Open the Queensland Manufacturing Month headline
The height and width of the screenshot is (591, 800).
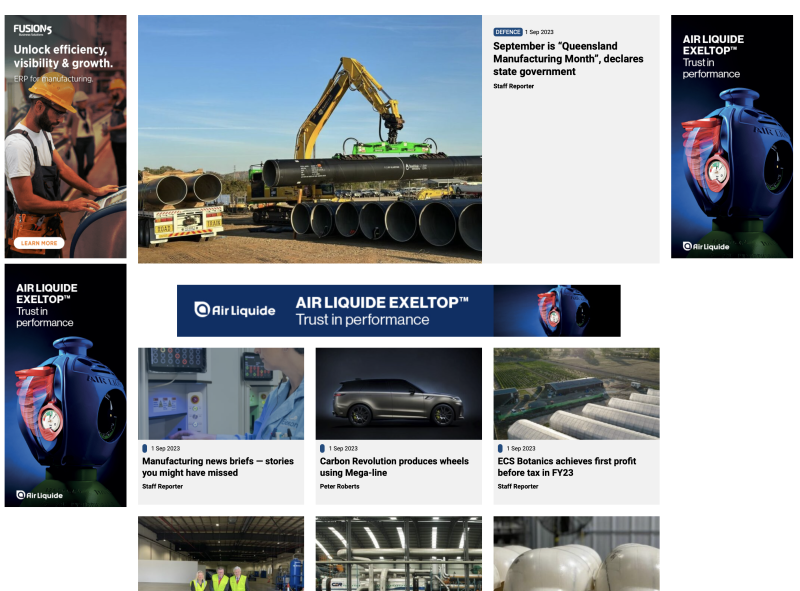click(x=567, y=59)
